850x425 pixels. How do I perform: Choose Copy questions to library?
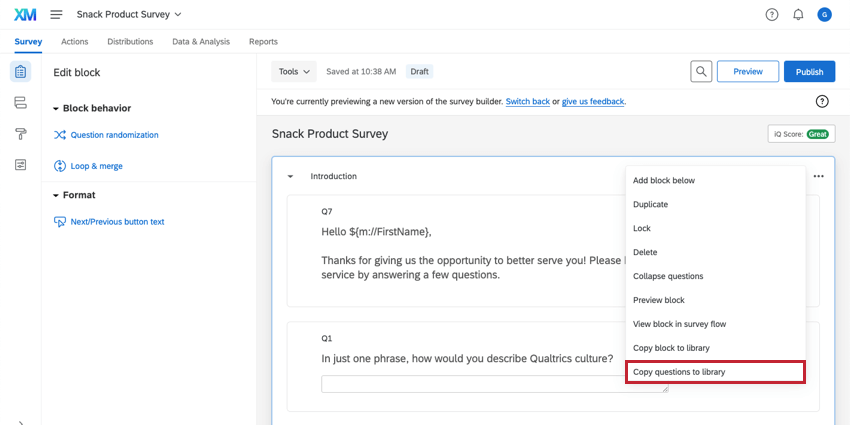pyautogui.click(x=714, y=372)
